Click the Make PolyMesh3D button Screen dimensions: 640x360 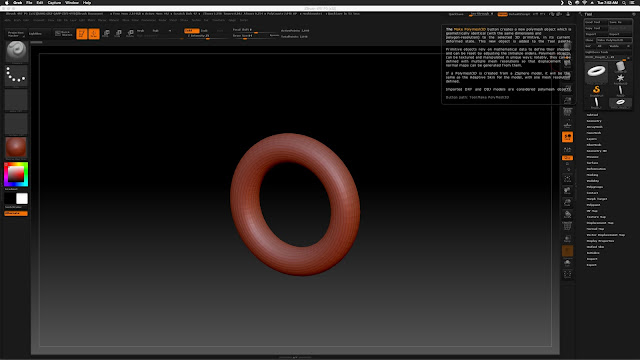pyautogui.click(x=614, y=40)
